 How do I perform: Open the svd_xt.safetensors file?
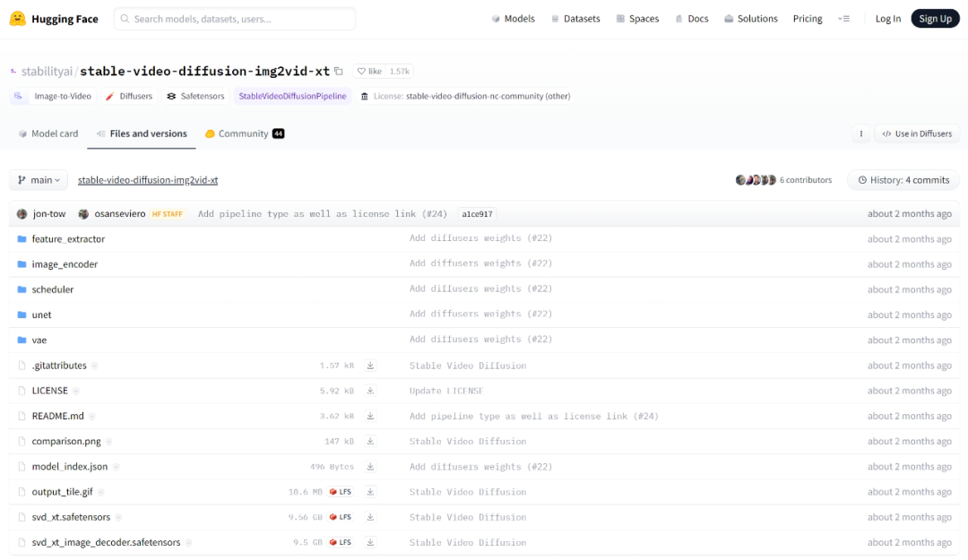(x=71, y=517)
